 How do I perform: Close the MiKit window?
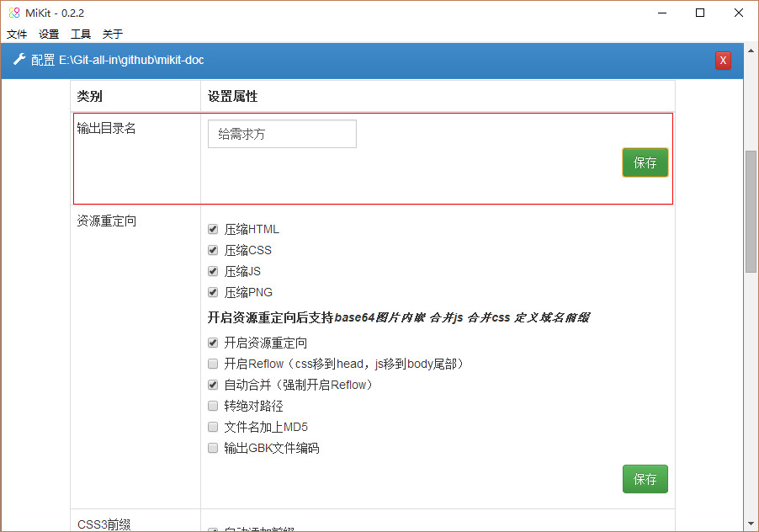click(739, 13)
